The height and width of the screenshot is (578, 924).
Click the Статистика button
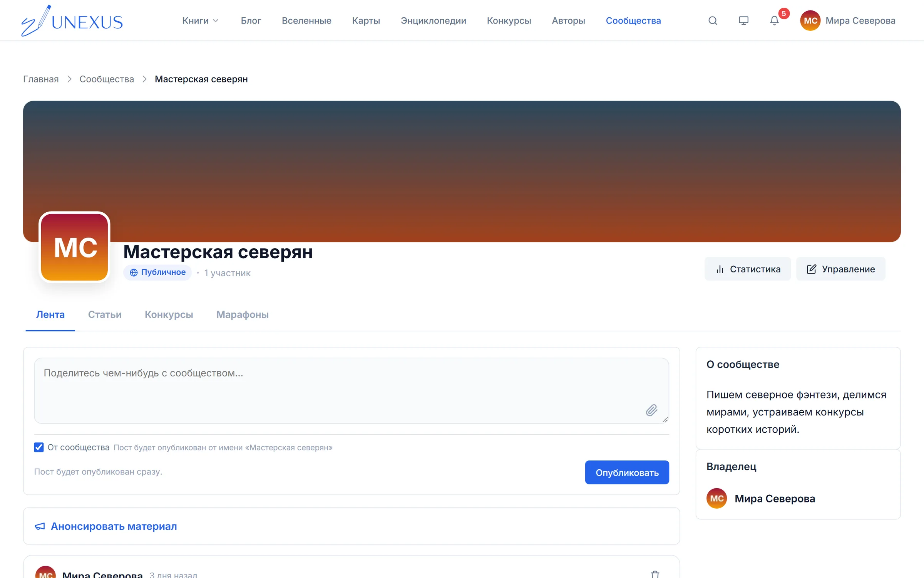[x=748, y=269]
